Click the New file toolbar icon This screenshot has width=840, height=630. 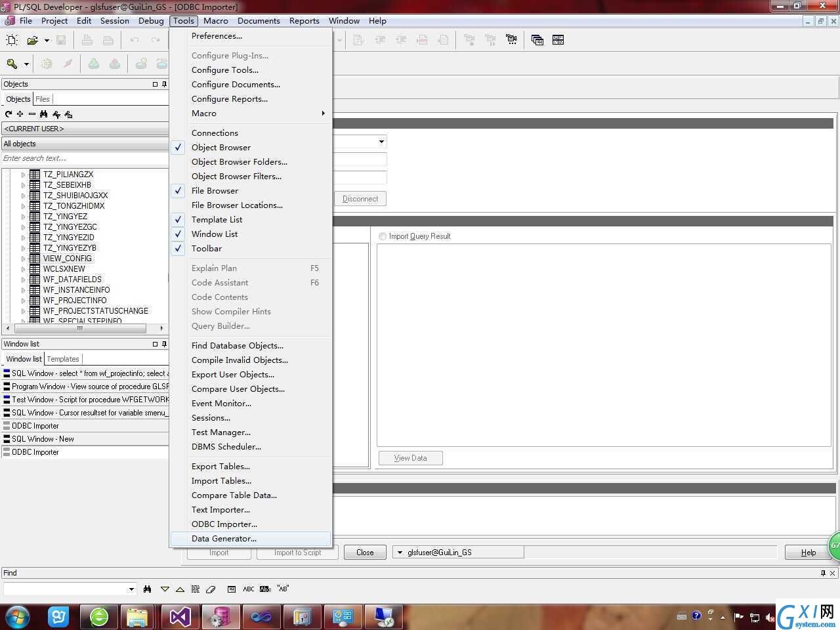click(x=12, y=40)
